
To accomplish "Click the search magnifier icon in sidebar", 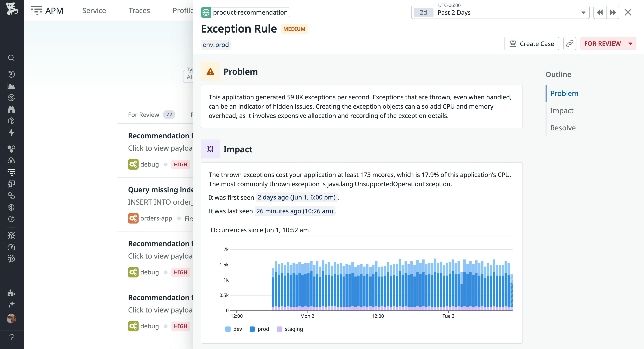I will [11, 58].
